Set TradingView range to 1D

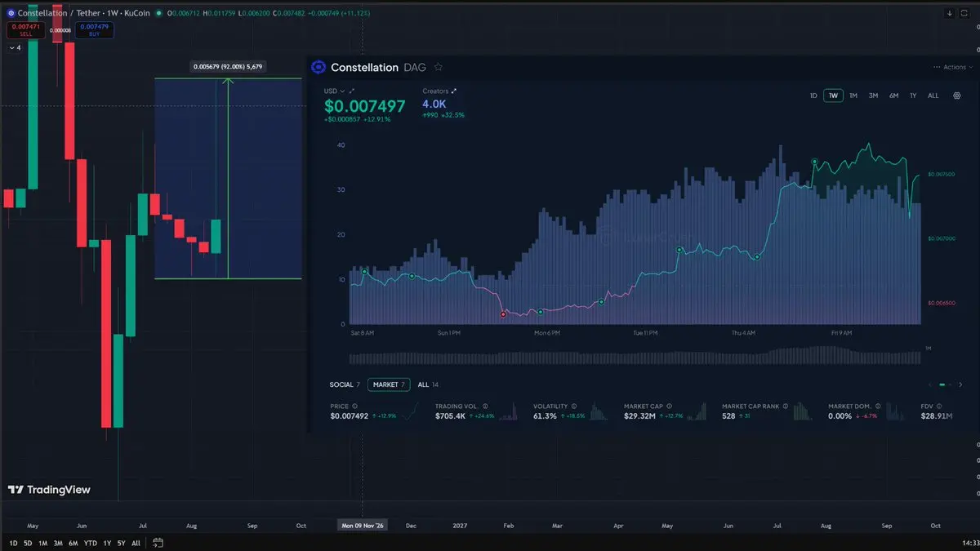pos(14,543)
